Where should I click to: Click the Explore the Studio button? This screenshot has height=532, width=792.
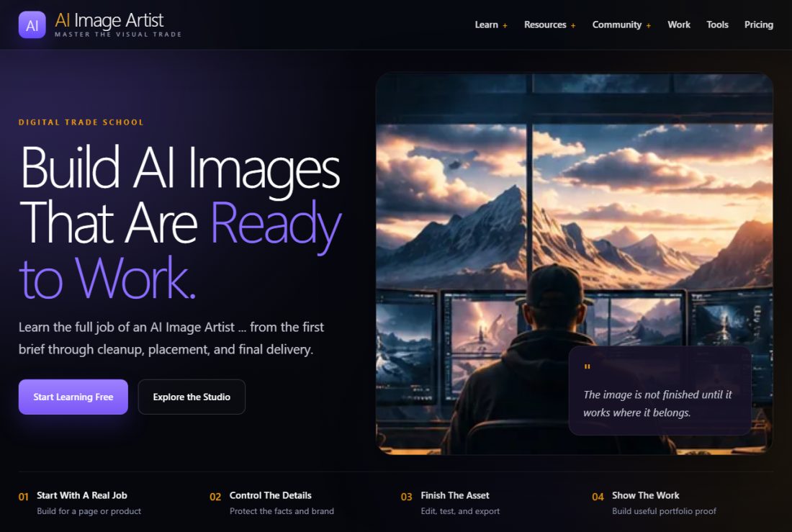pyautogui.click(x=192, y=397)
